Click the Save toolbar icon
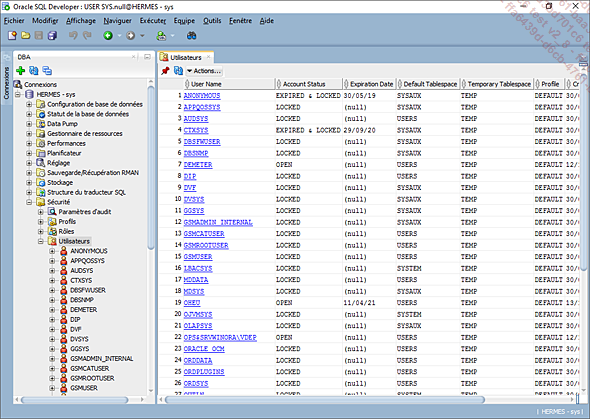Viewport: 590px width, 419px height. click(x=38, y=35)
